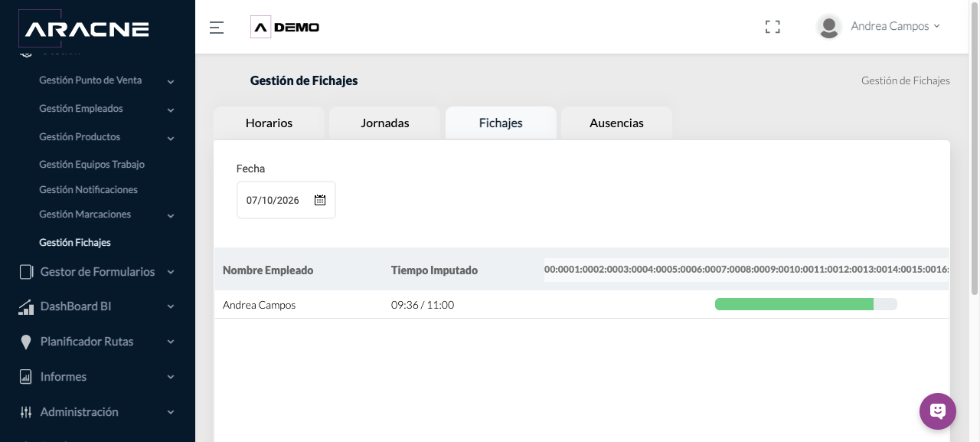Open Andrea Campos user dropdown
The image size is (980, 442).
tap(895, 26)
